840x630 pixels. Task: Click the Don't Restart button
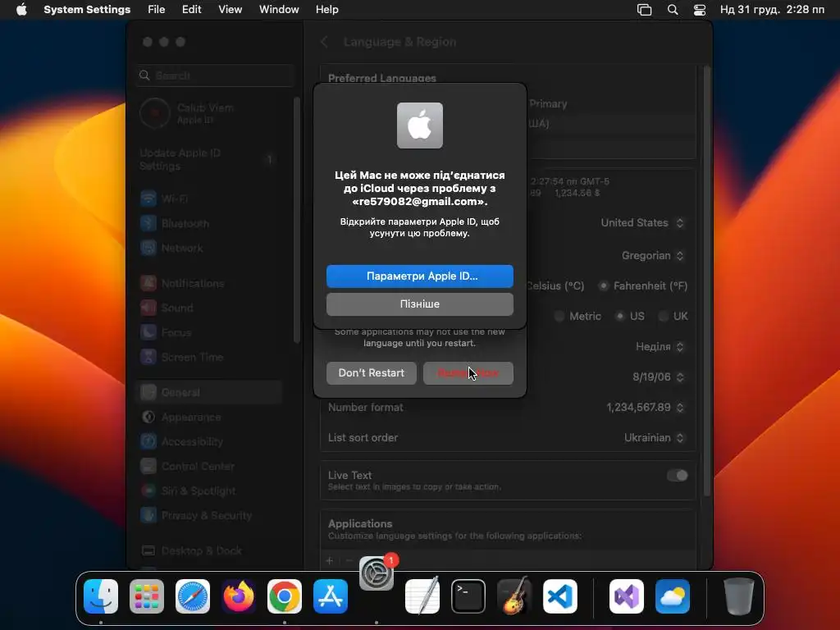point(372,373)
